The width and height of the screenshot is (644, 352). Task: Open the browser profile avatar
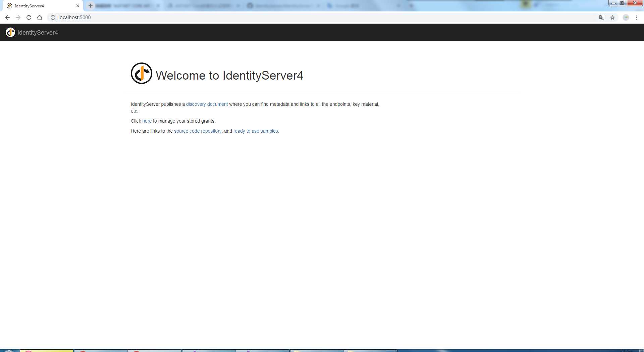(x=626, y=17)
